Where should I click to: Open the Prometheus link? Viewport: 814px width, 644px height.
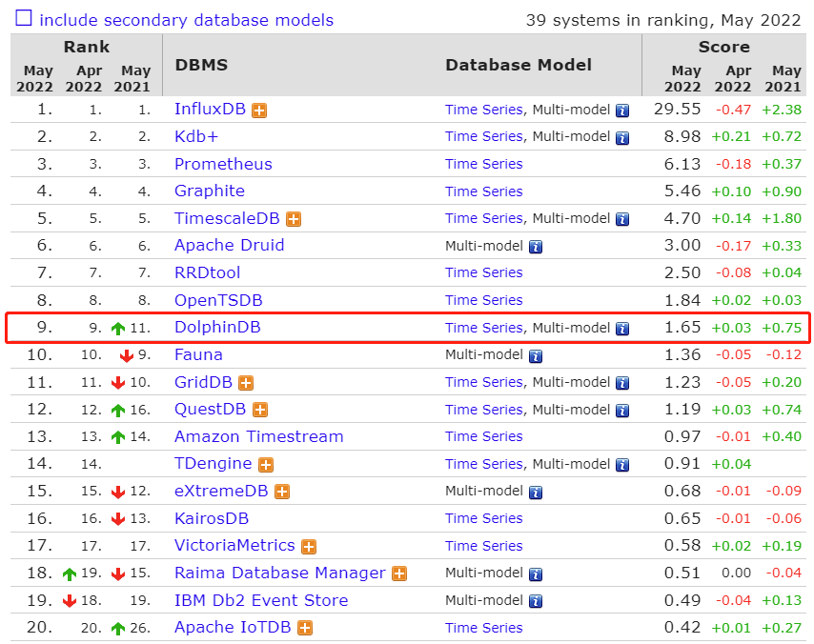[223, 164]
